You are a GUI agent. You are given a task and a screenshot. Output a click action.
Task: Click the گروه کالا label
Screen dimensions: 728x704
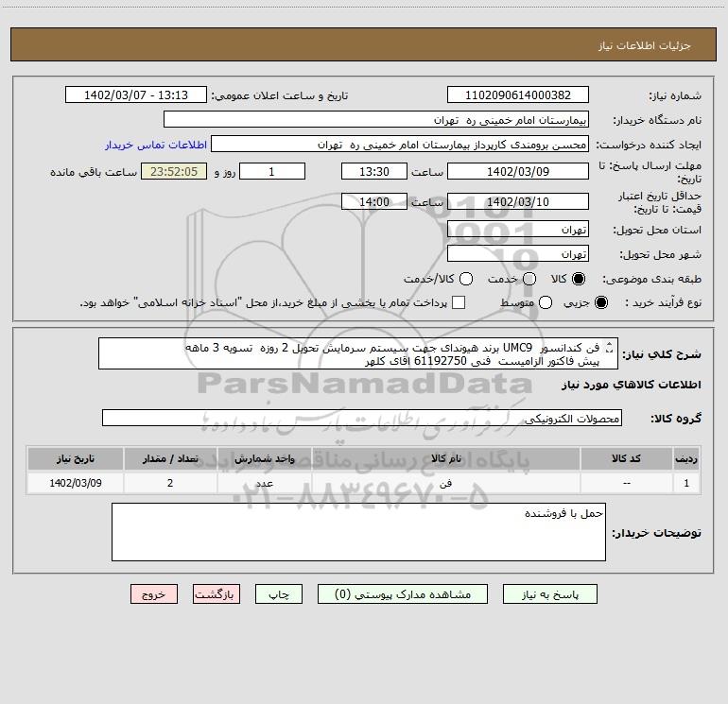point(676,418)
